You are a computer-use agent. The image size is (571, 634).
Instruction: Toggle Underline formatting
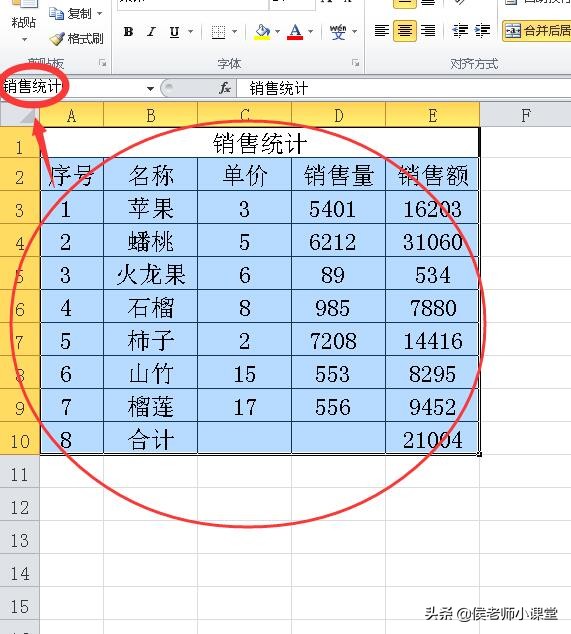(174, 32)
